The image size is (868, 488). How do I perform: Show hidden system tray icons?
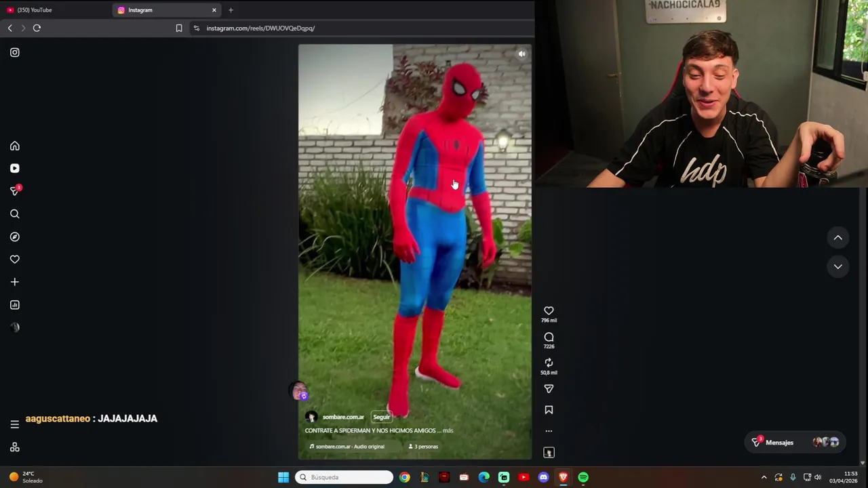pos(764,477)
